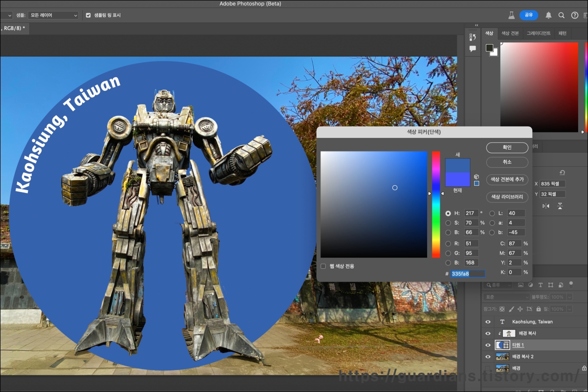This screenshot has width=588, height=392.
Task: Hide the 타원 1 layer with eye icon
Action: coord(488,345)
